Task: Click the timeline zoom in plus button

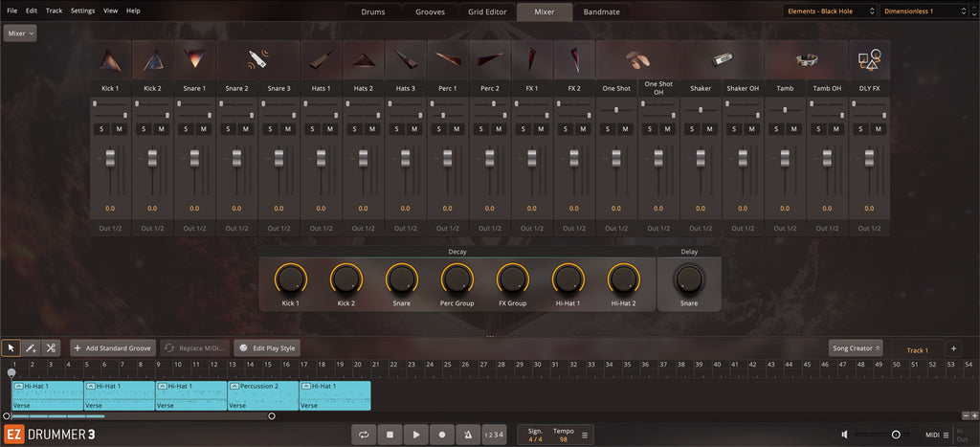Action: pos(973,415)
